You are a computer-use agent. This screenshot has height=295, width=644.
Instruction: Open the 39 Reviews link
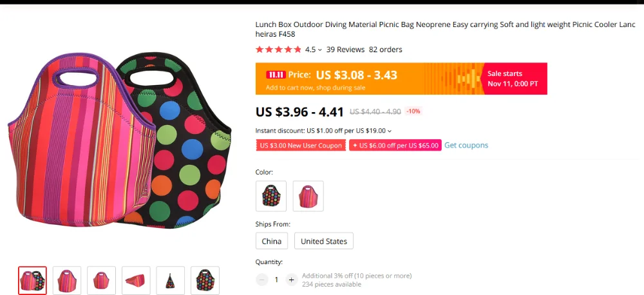[345, 50]
